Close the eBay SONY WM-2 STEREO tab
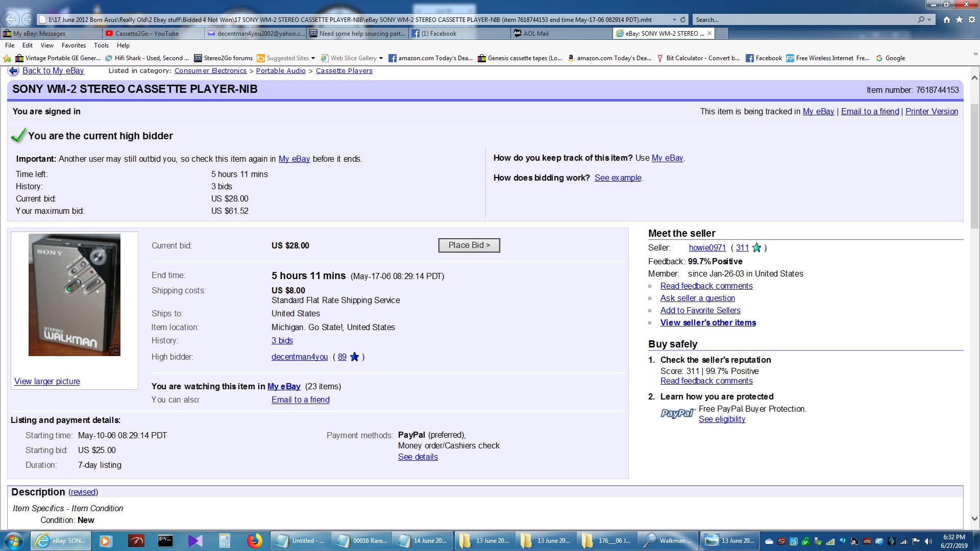Screen dimensions: 980x551 pos(709,33)
